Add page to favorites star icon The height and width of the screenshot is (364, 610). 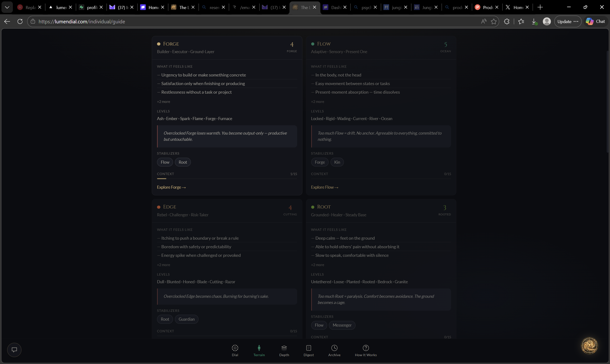coord(493,22)
